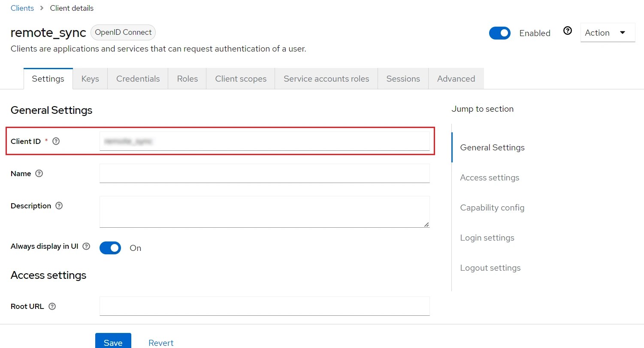The image size is (644, 348).
Task: Jump to the Capability config section
Action: 492,208
